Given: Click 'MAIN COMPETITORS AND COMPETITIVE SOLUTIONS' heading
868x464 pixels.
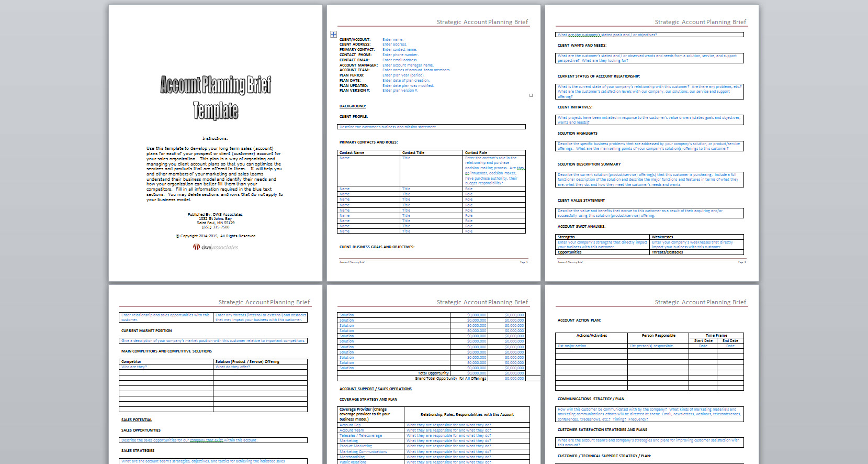Looking at the screenshot, I should pos(166,351).
